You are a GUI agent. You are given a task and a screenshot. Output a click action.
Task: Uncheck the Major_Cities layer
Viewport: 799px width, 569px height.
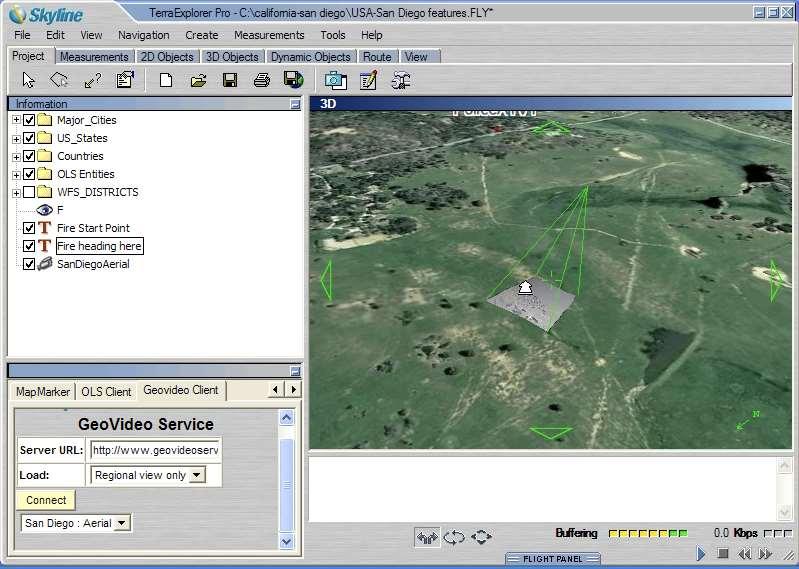click(29, 120)
